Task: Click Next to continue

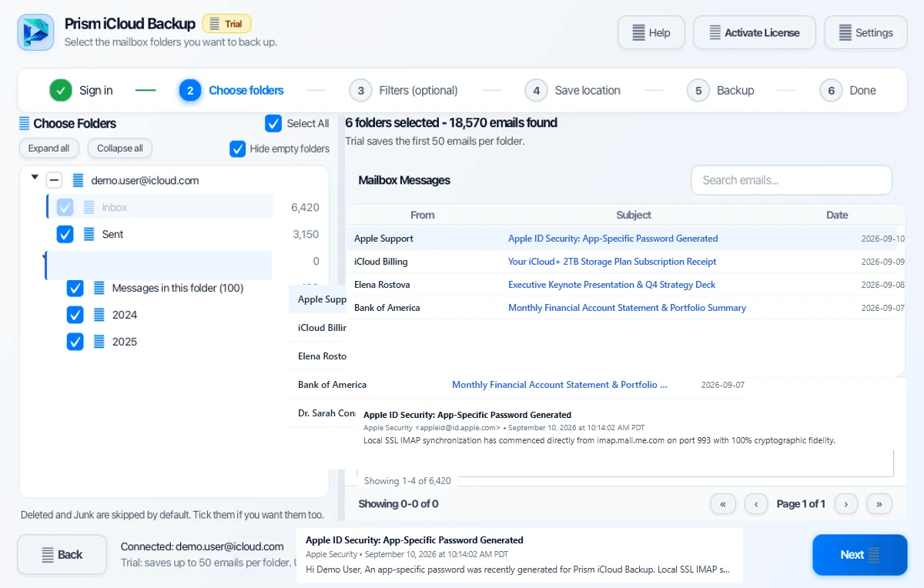Action: 860,555
